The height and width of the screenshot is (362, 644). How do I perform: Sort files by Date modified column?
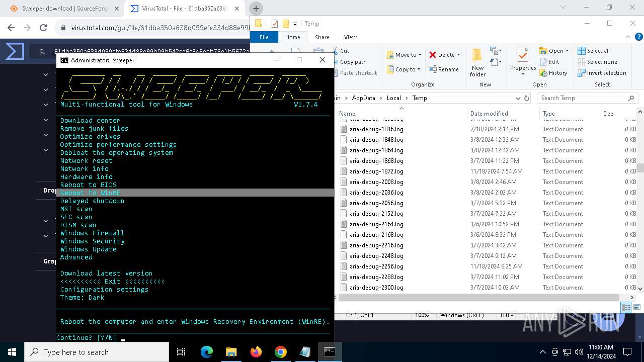click(x=503, y=114)
